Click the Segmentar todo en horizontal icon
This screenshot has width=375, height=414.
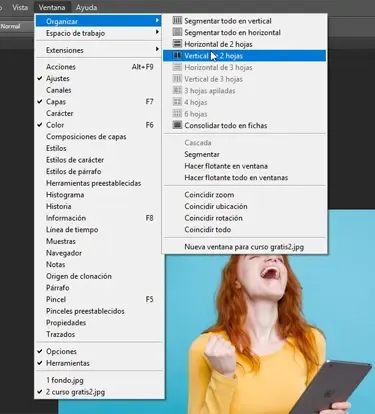[177, 32]
